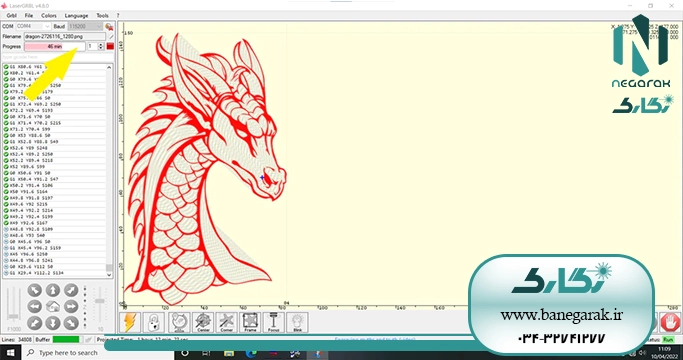Click the Center custom button
683x360 pixels.
tap(203, 323)
